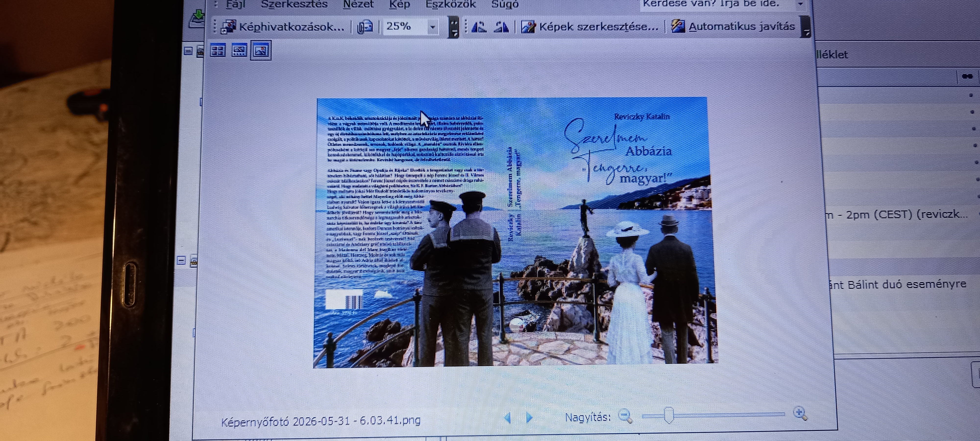Rotate the picture left
Screen dimensions: 980x441
point(479,27)
